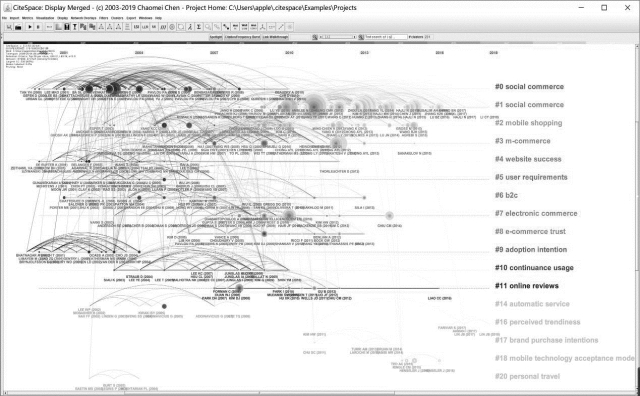Open the Filters menu

coord(104,18)
